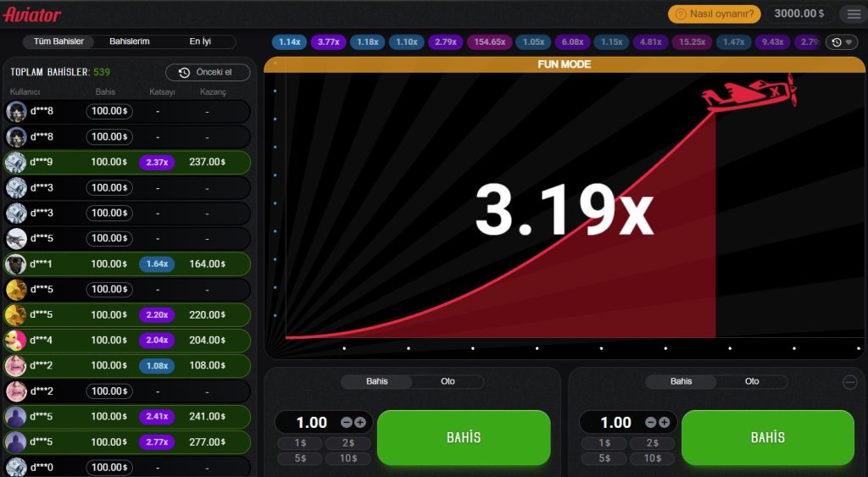Show previous round with Önceki el
The height and width of the screenshot is (477, 868).
[208, 73]
